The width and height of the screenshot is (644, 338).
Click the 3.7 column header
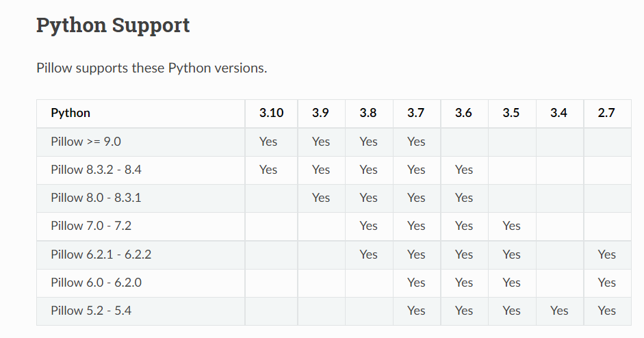pyautogui.click(x=416, y=113)
